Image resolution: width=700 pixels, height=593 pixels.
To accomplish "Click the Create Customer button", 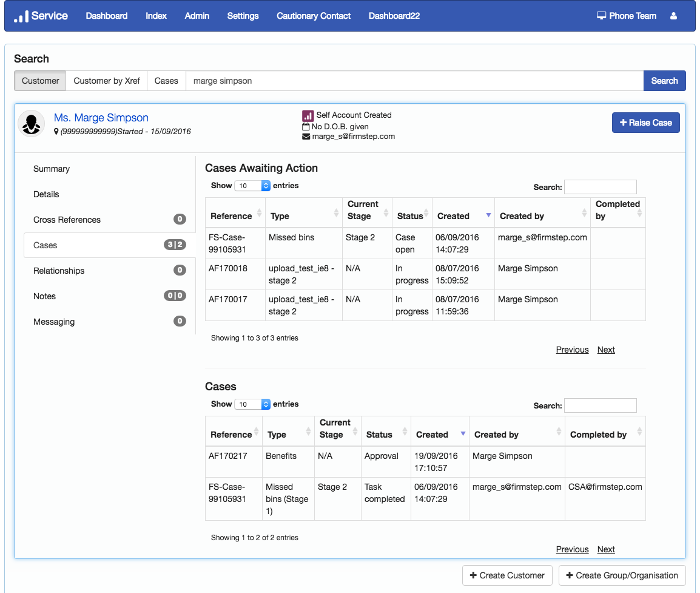I will point(507,575).
